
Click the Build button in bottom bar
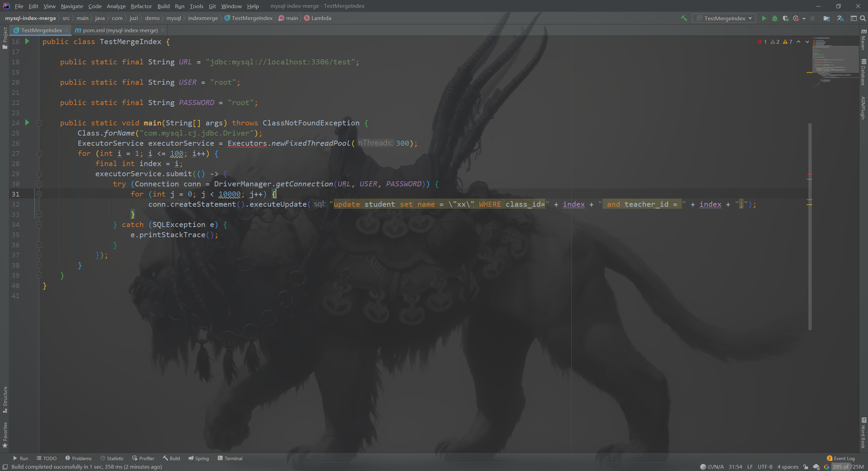click(171, 458)
